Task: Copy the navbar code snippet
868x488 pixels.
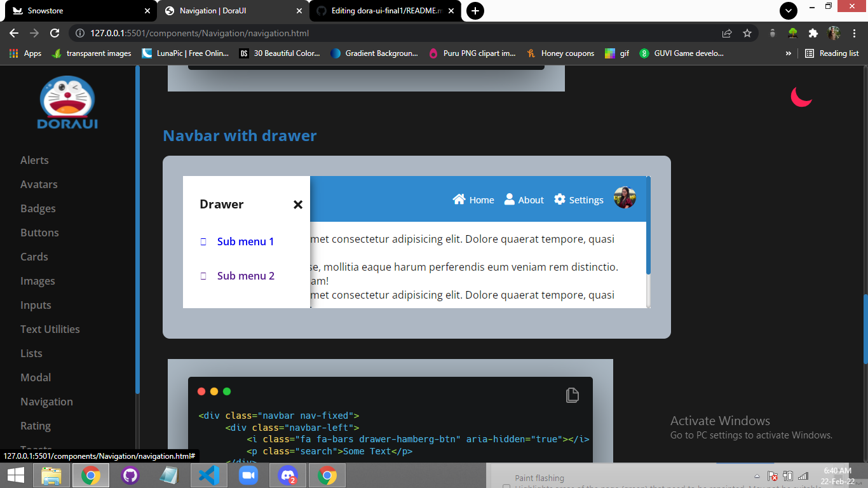Action: (x=573, y=395)
